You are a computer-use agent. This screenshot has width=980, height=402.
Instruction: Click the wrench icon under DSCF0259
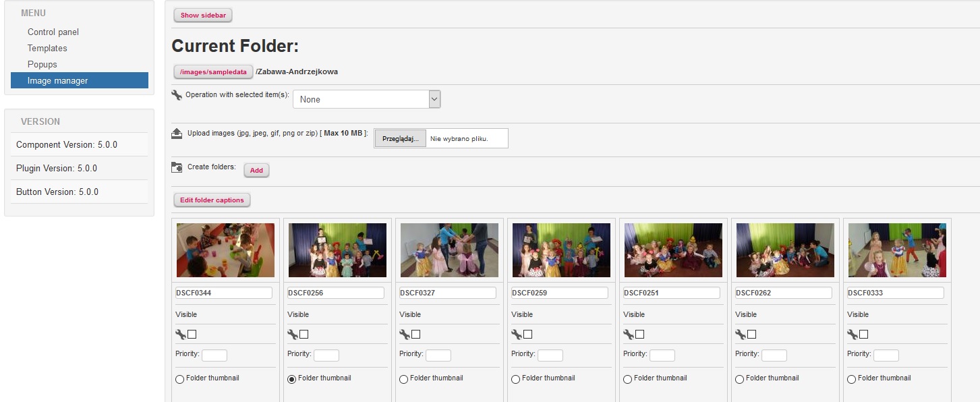(x=517, y=334)
